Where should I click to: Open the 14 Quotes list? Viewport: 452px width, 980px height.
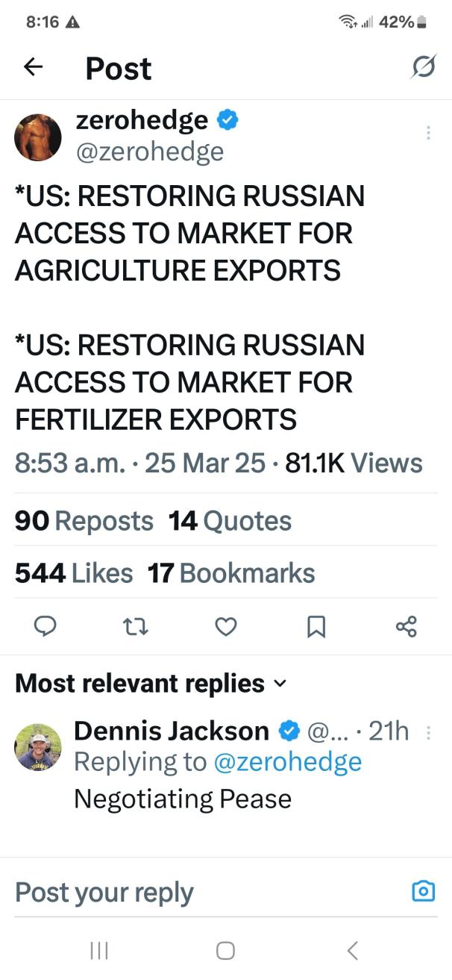coord(230,521)
